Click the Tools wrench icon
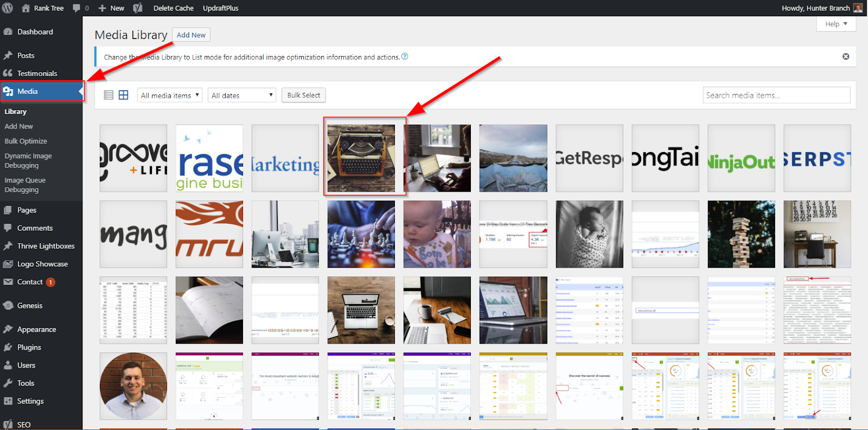 8,383
